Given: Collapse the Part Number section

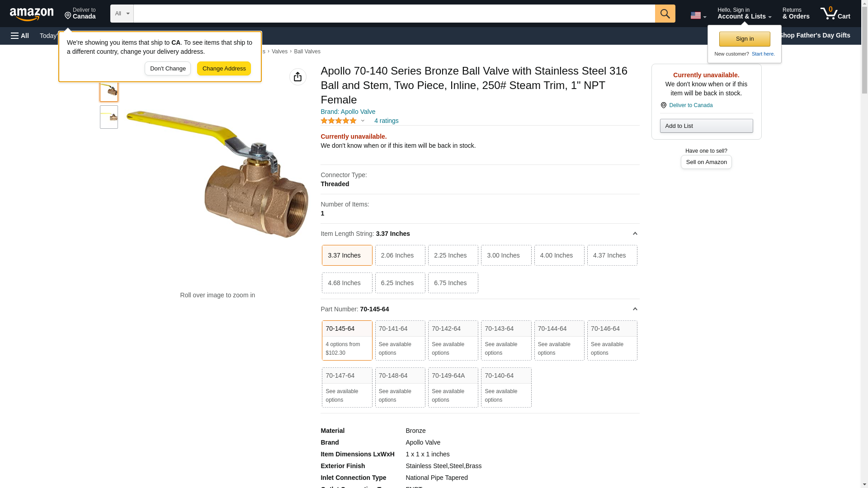Looking at the screenshot, I should click(x=635, y=309).
